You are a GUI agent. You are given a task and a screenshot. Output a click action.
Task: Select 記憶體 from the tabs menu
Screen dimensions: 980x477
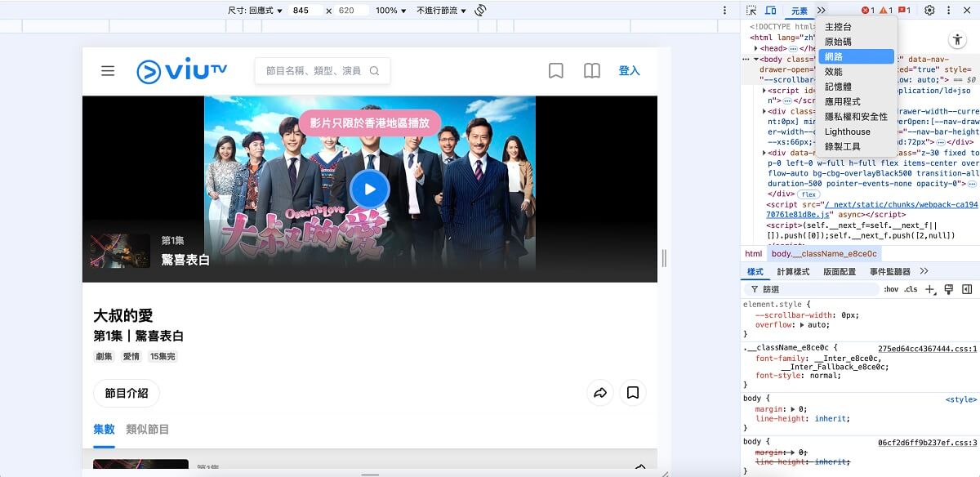pyautogui.click(x=856, y=87)
